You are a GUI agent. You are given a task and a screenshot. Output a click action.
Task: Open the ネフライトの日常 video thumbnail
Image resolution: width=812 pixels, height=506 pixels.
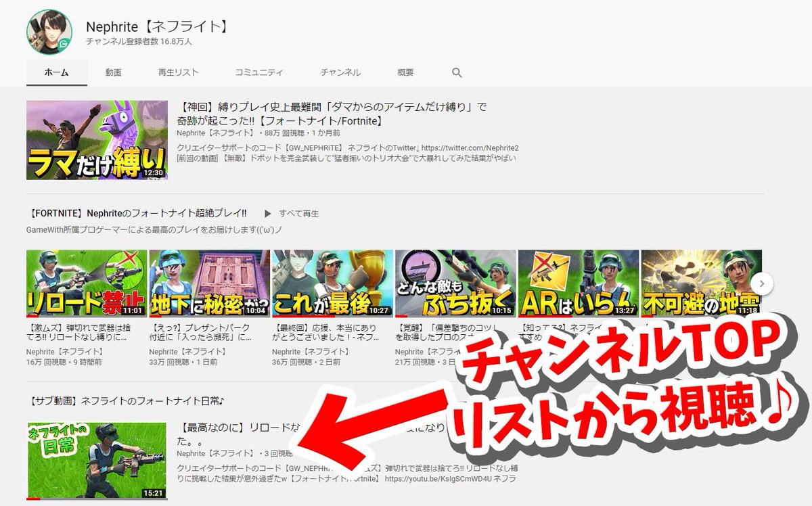click(96, 461)
